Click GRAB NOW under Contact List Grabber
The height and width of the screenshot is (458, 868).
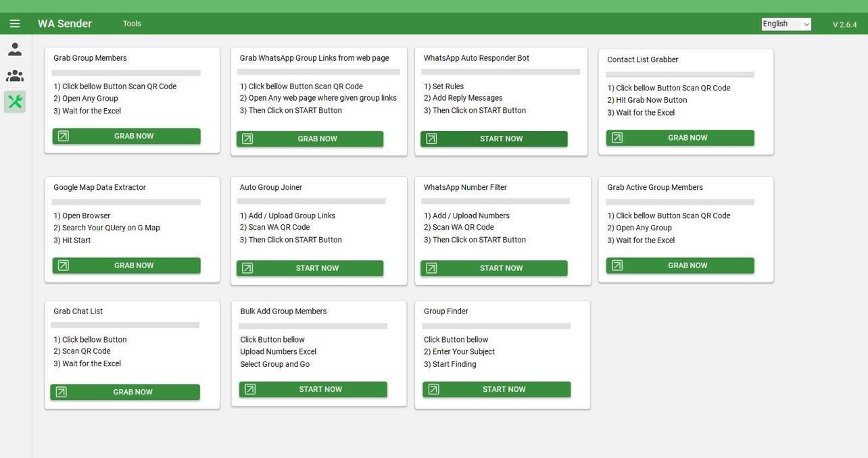[x=680, y=138]
